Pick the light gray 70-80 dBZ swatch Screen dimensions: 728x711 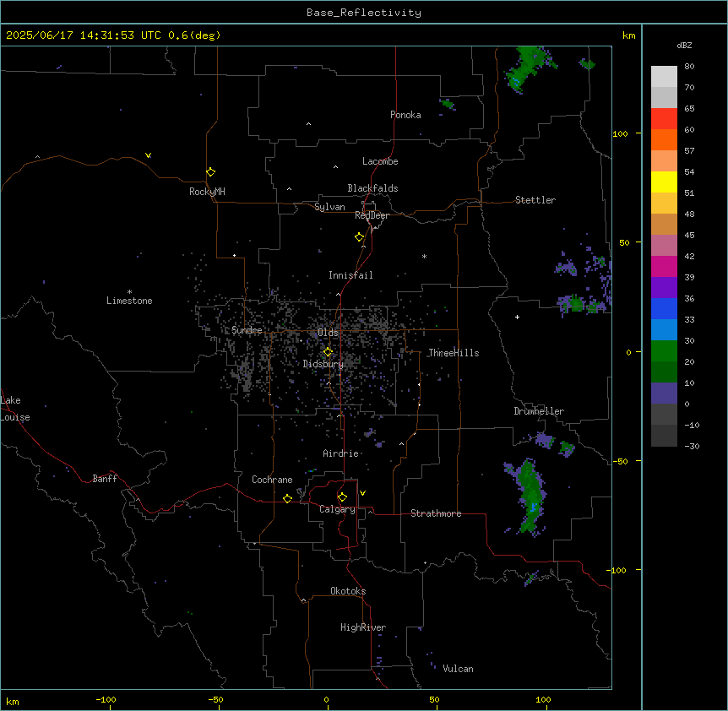(664, 77)
